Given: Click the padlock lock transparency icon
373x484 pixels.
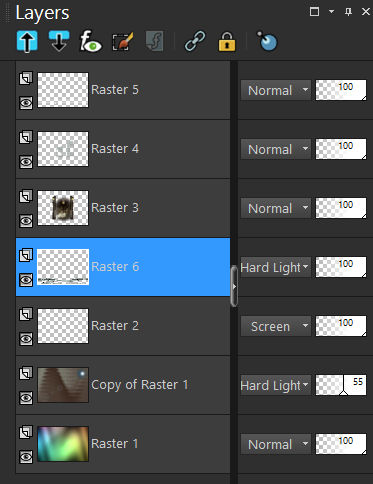Looking at the screenshot, I should (227, 42).
